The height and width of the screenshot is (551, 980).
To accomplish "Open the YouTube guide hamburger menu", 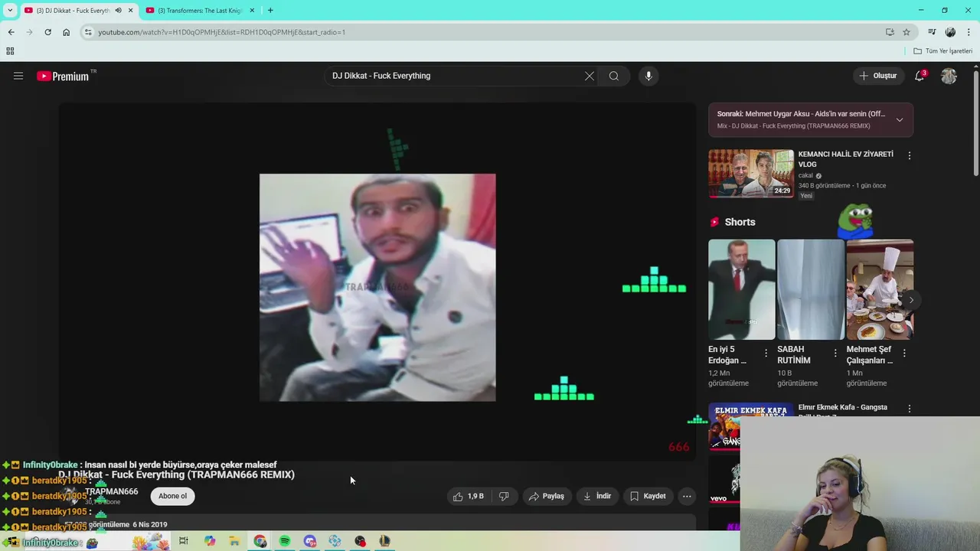I will tap(18, 76).
